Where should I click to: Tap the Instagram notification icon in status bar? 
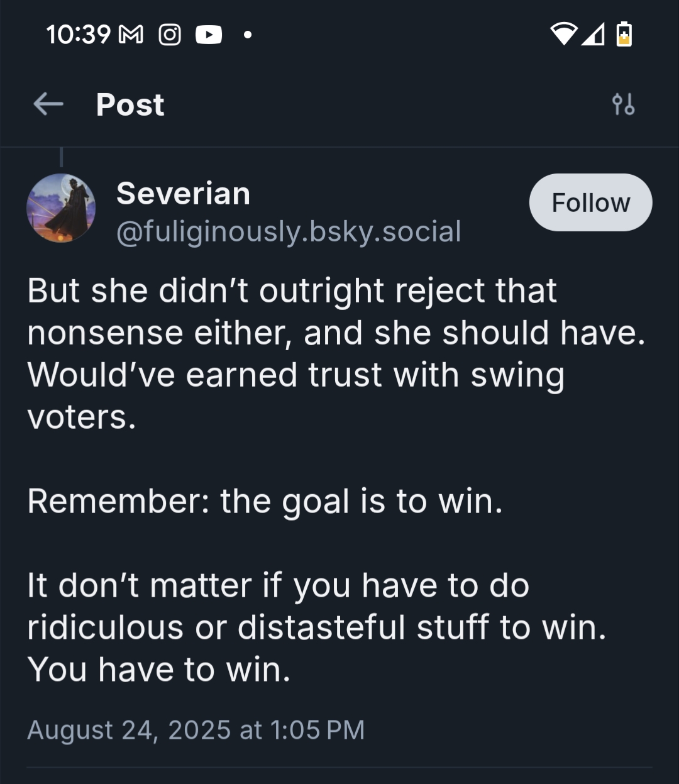tap(170, 35)
